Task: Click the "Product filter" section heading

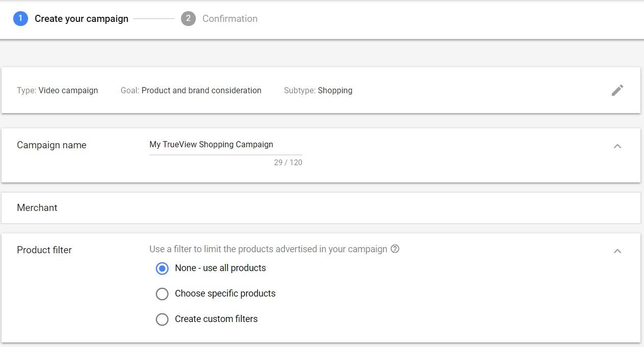Action: (x=44, y=250)
